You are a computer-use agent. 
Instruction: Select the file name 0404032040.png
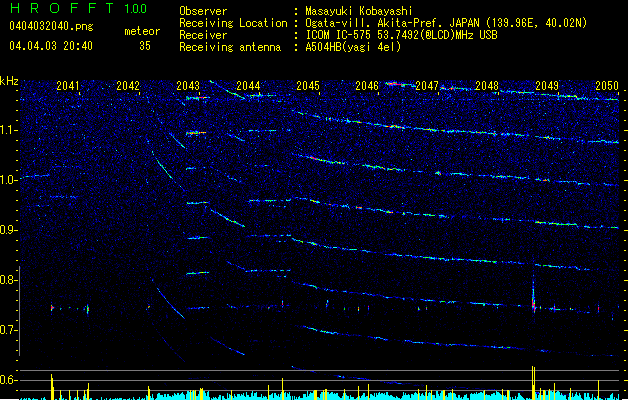51,27
